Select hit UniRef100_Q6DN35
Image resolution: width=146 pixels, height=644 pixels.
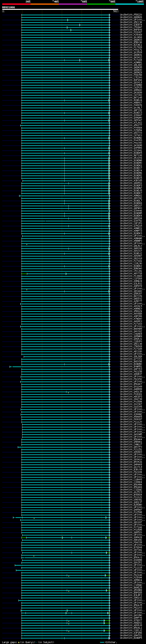coord(131,67)
